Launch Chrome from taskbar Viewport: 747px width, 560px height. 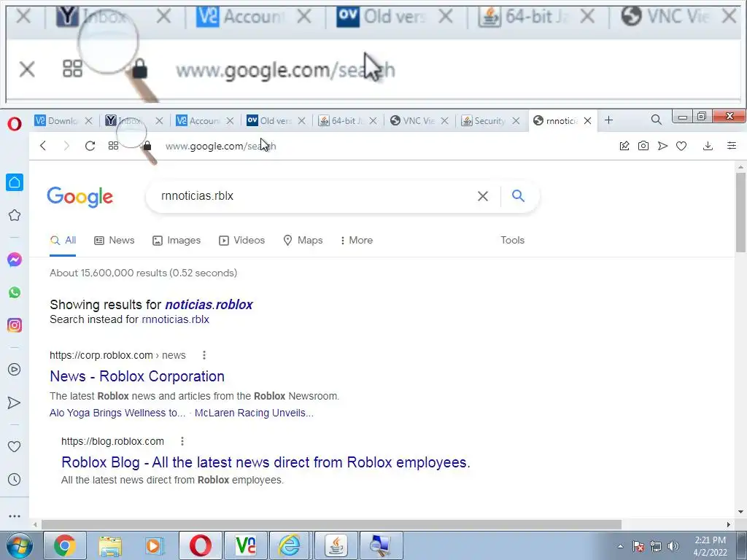click(65, 545)
